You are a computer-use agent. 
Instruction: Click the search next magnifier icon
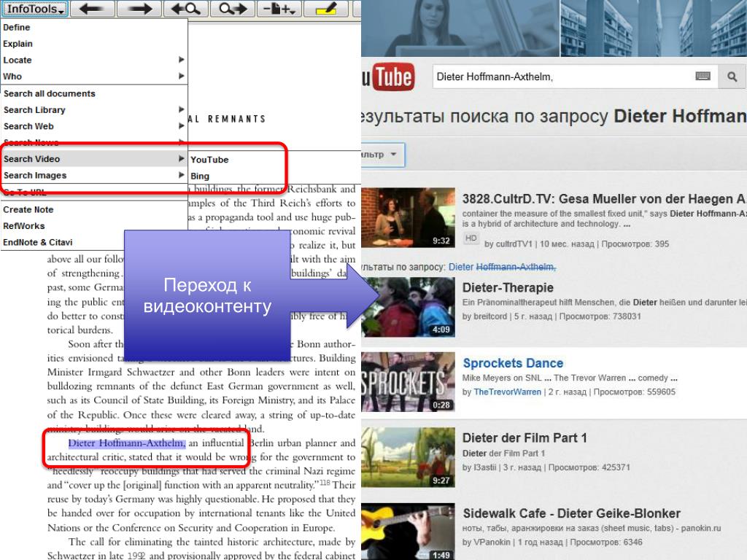pos(232,9)
